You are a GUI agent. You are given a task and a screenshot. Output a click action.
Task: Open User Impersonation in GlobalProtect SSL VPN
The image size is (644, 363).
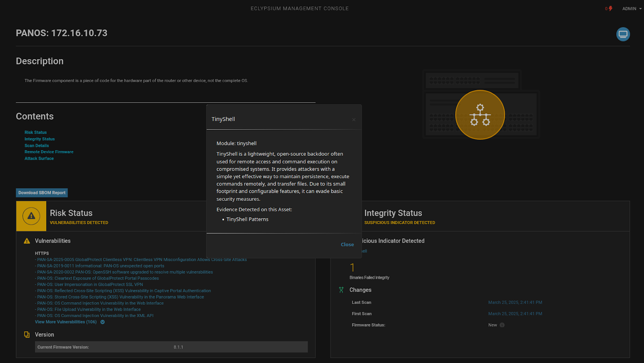pyautogui.click(x=89, y=285)
